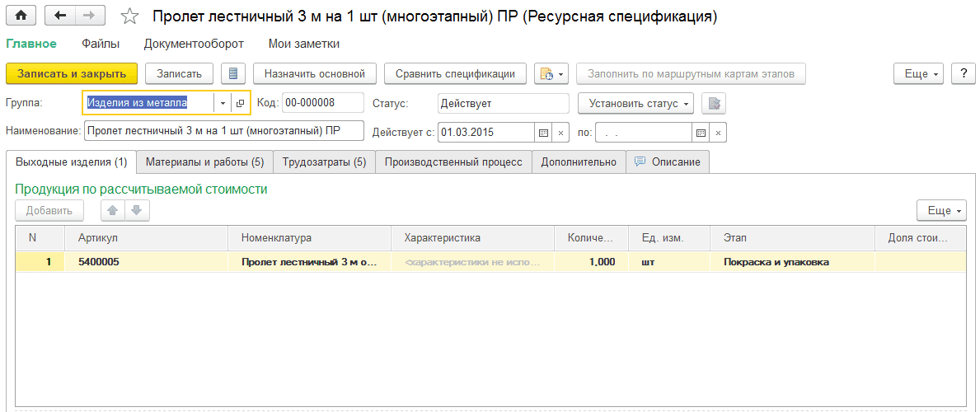Click the Добавить button
Image resolution: width=980 pixels, height=412 pixels.
pyautogui.click(x=49, y=211)
